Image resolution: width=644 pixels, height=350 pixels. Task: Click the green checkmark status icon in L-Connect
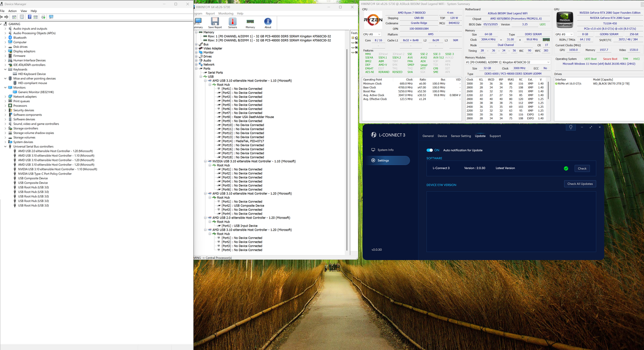566,168
